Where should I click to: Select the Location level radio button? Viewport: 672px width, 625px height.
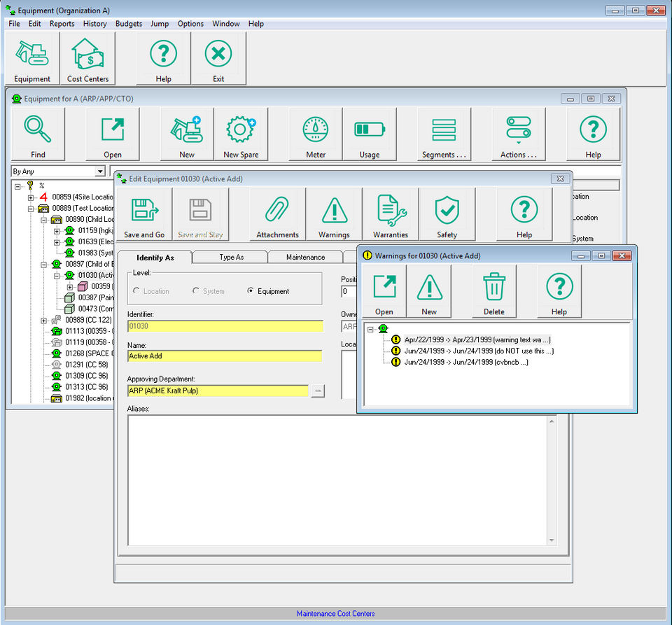click(136, 291)
